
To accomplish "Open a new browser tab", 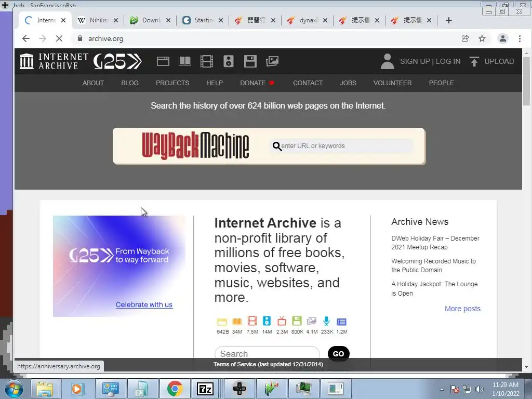I will (x=448, y=20).
